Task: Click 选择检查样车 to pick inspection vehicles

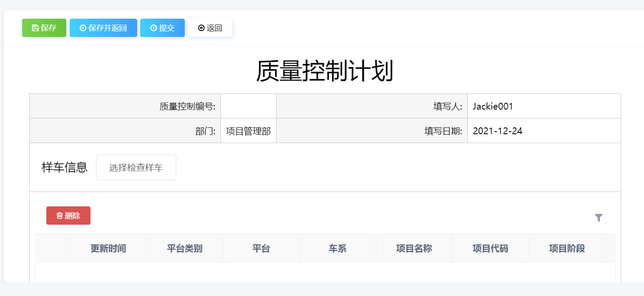Action: (136, 167)
